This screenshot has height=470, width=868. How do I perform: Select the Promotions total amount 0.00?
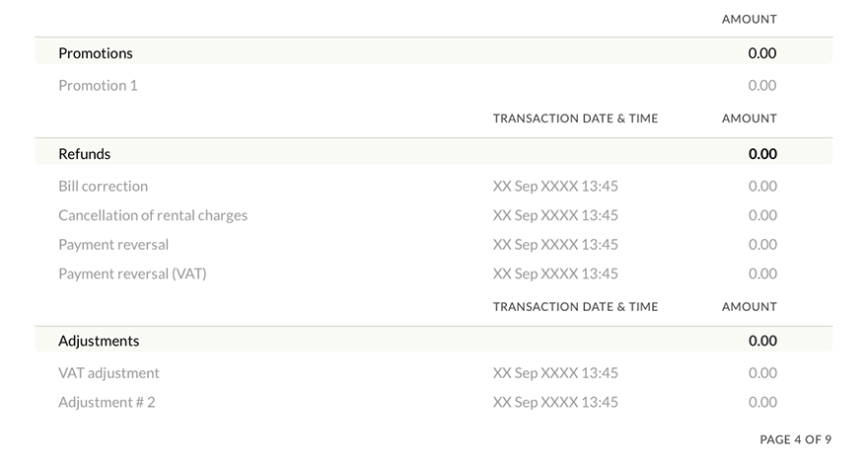[x=761, y=53]
